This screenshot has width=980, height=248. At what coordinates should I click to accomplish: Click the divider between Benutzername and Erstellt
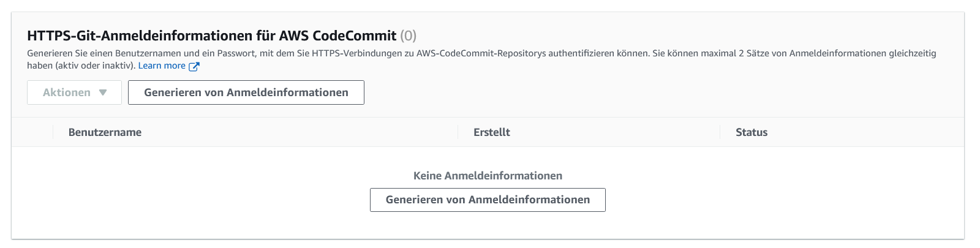(458, 132)
